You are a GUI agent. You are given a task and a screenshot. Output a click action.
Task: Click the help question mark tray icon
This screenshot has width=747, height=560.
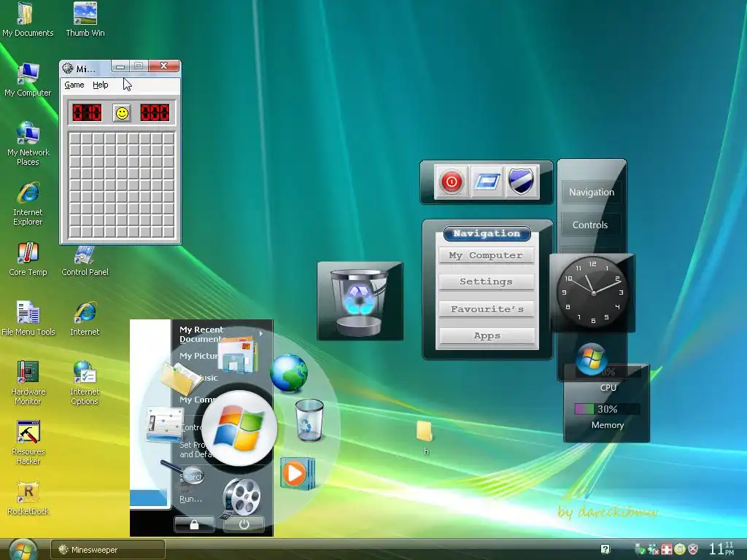(605, 549)
